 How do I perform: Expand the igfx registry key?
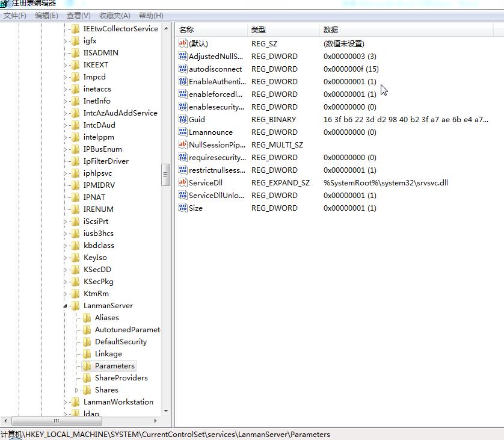pos(64,40)
